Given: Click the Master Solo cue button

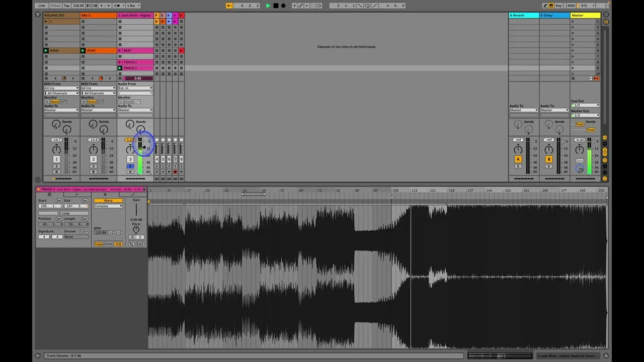Looking at the screenshot, I should click(x=580, y=160).
